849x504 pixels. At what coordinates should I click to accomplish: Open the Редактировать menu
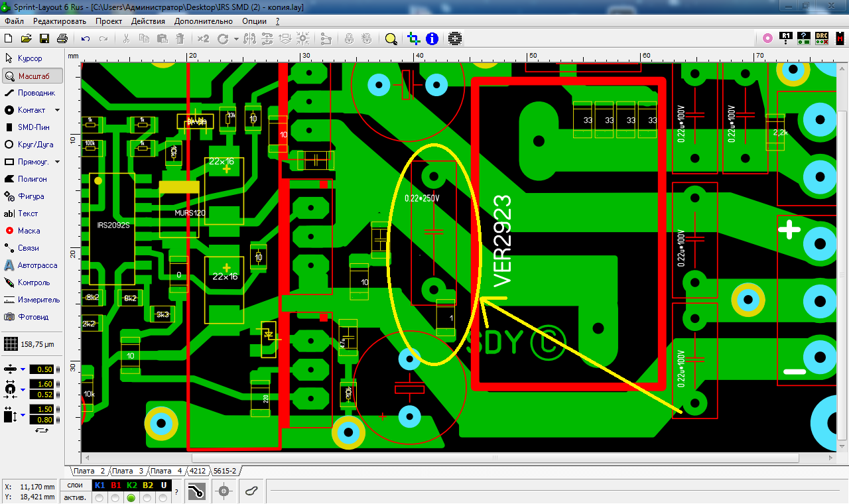(x=60, y=21)
